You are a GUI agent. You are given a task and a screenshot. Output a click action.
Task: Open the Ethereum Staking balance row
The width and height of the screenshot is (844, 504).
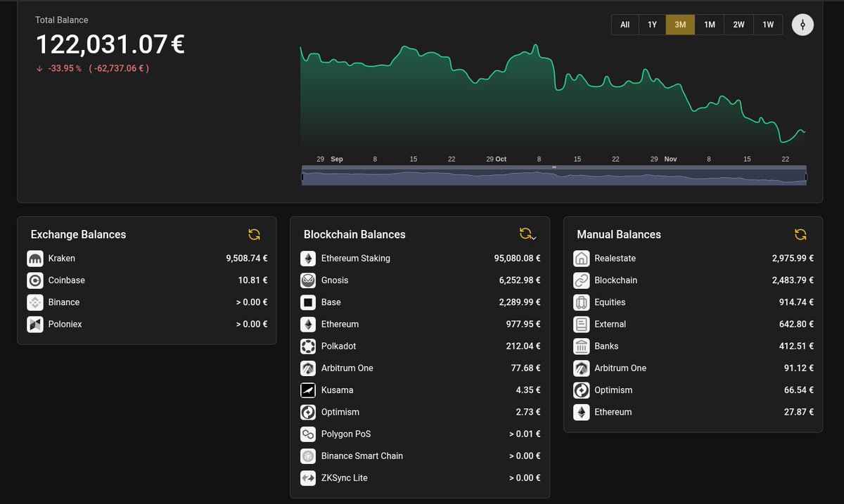pyautogui.click(x=420, y=259)
